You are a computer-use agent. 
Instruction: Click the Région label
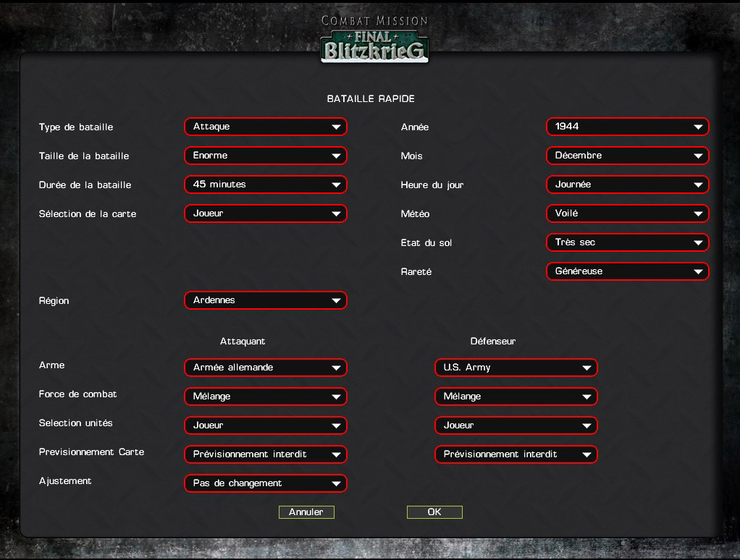pos(54,301)
